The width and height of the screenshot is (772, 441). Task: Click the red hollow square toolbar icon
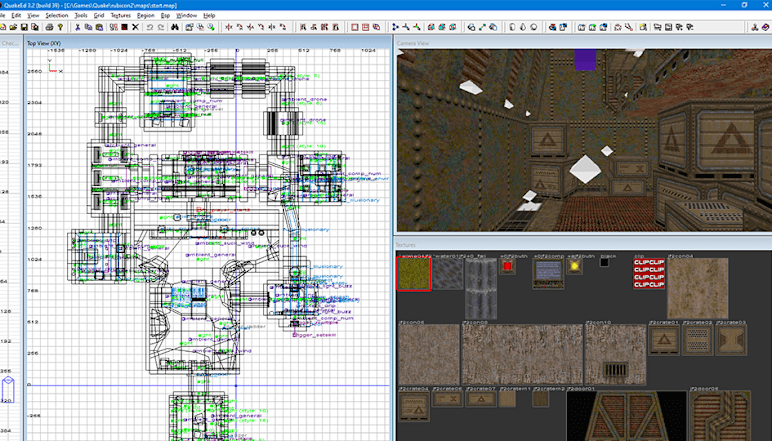point(354,27)
